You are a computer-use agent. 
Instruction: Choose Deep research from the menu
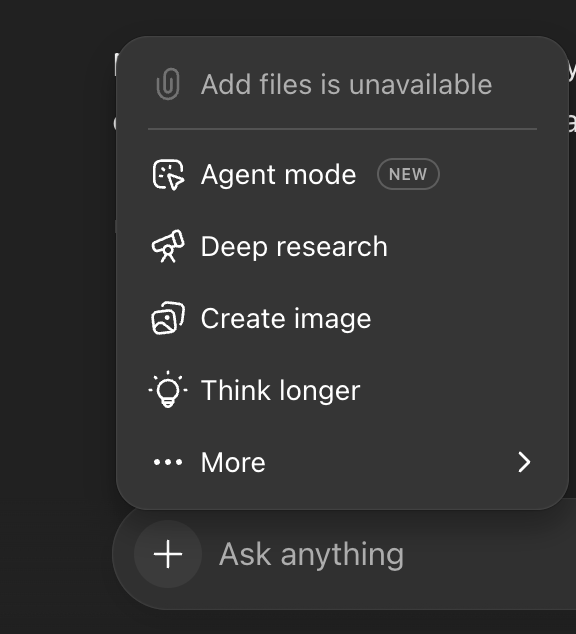342,246
